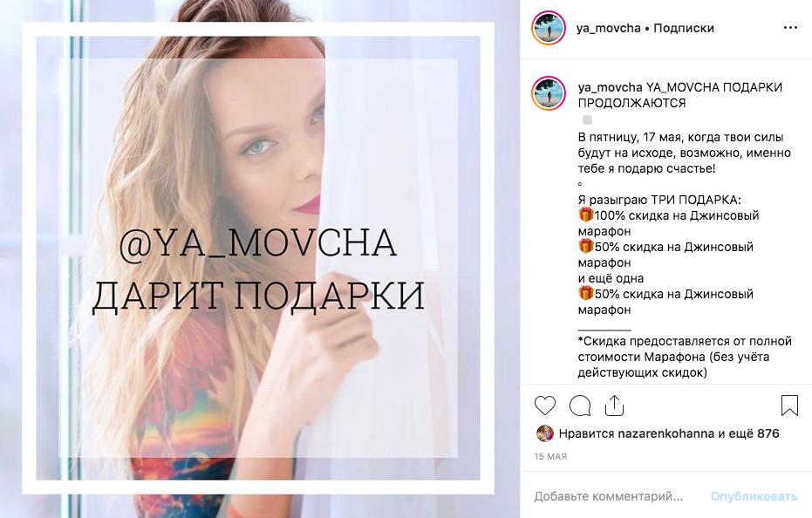Viewport: 812px width, 518px height.
Task: Share the post using the share icon
Action: click(614, 406)
